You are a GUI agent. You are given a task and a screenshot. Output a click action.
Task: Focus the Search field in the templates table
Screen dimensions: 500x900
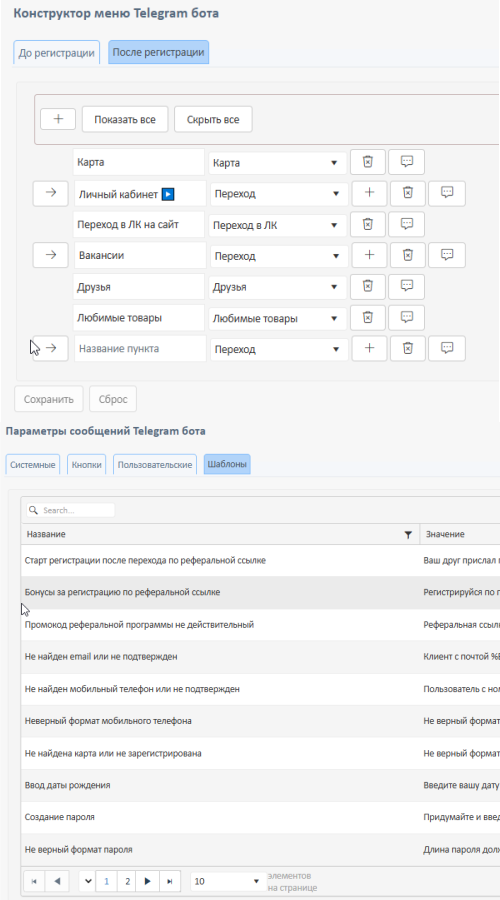click(x=71, y=510)
